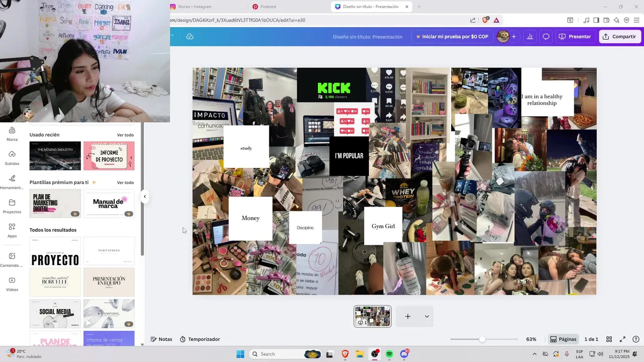Choose the Portafolio template

[109, 251]
